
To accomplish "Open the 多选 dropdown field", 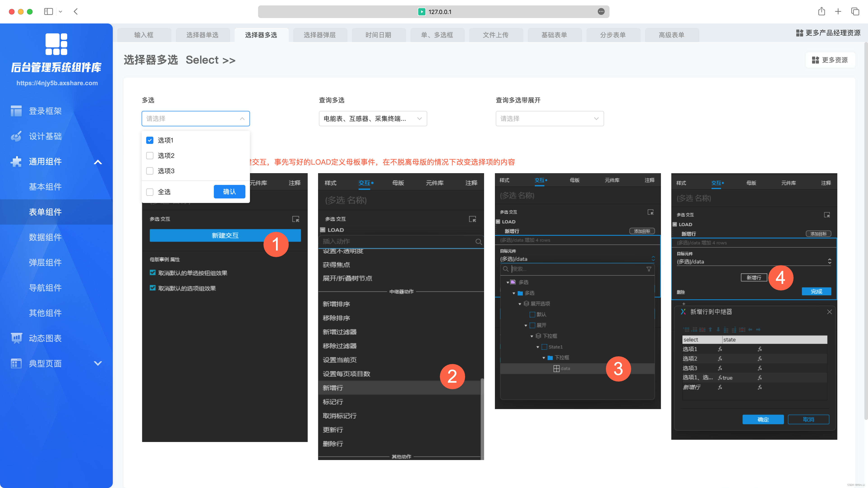I will tap(195, 119).
